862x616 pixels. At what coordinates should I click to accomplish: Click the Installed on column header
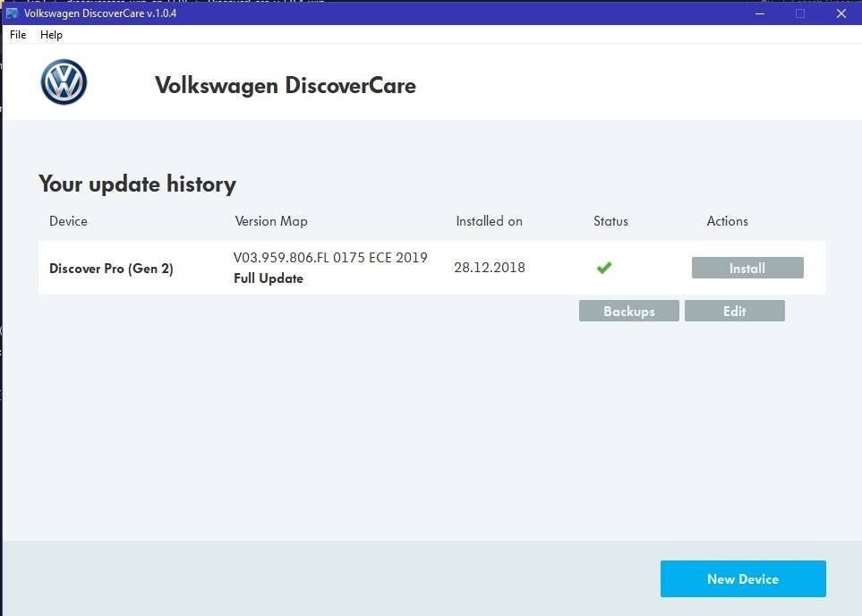click(x=489, y=221)
